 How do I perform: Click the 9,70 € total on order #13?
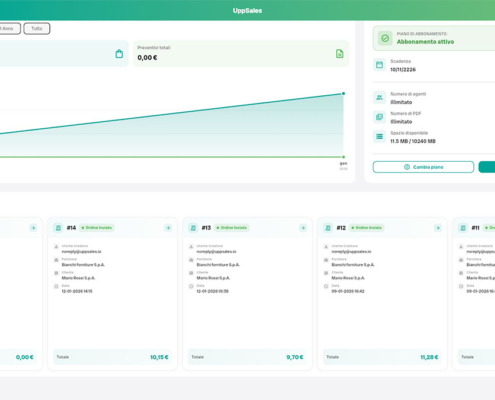(x=295, y=357)
